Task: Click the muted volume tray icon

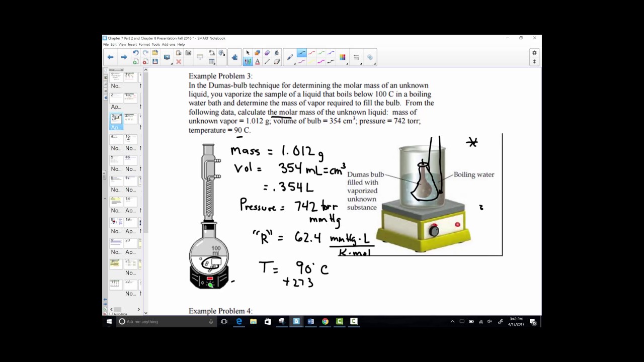Action: [490, 321]
